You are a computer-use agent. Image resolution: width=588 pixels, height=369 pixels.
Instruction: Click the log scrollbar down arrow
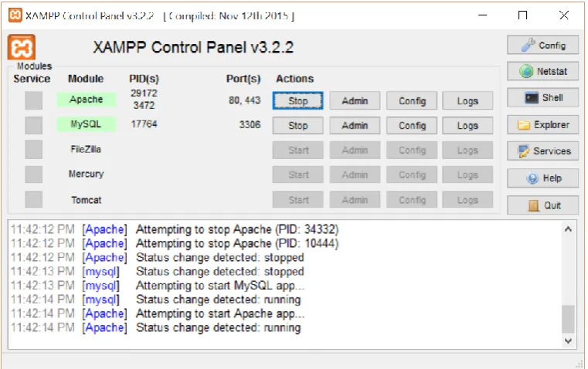[x=568, y=341]
